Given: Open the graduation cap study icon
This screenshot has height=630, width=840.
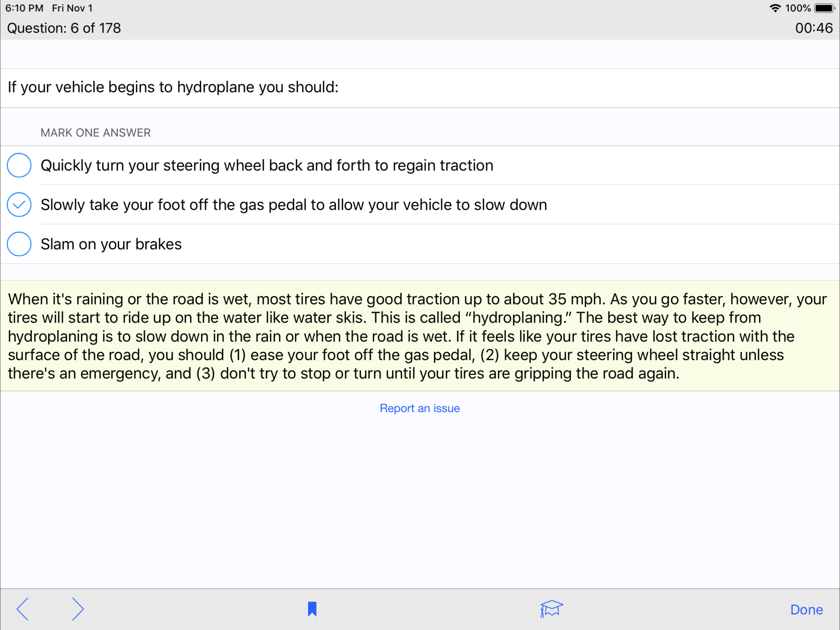Looking at the screenshot, I should (x=551, y=609).
